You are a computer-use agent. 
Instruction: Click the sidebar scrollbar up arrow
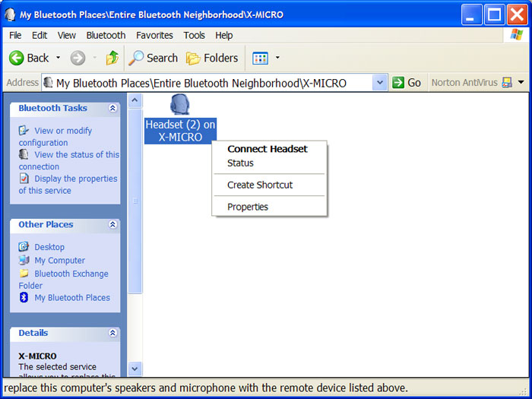tap(135, 100)
